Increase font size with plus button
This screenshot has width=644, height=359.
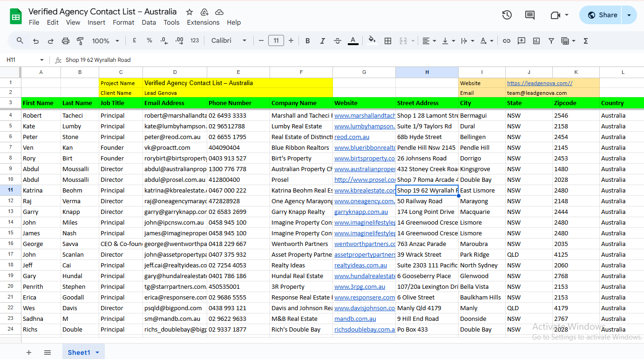[291, 41]
